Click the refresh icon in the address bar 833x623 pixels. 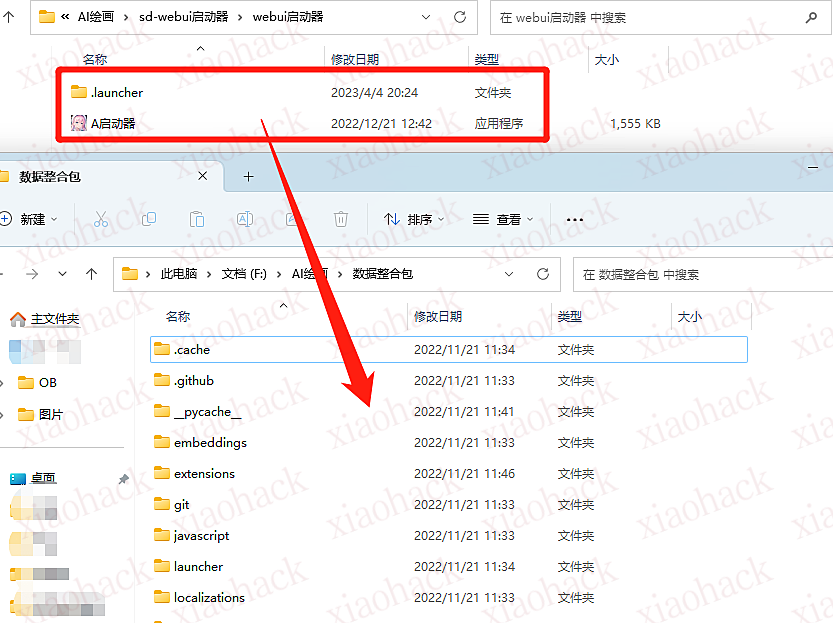(x=458, y=17)
